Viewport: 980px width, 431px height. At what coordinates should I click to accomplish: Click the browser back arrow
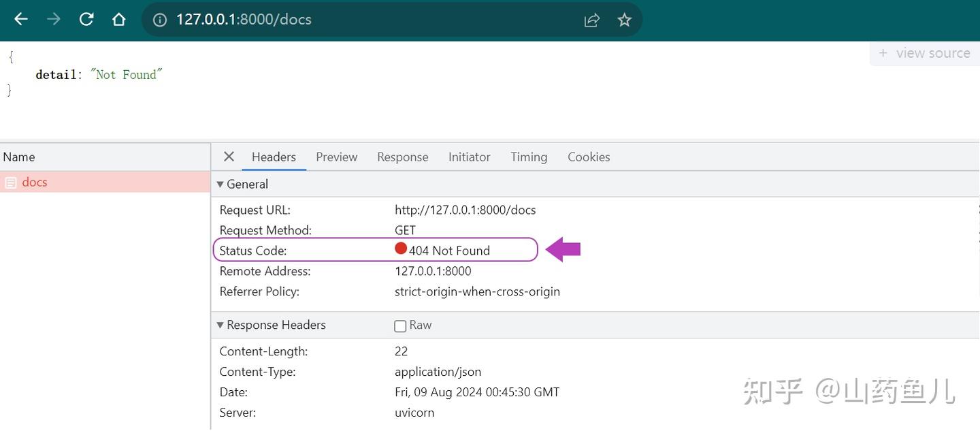click(21, 19)
